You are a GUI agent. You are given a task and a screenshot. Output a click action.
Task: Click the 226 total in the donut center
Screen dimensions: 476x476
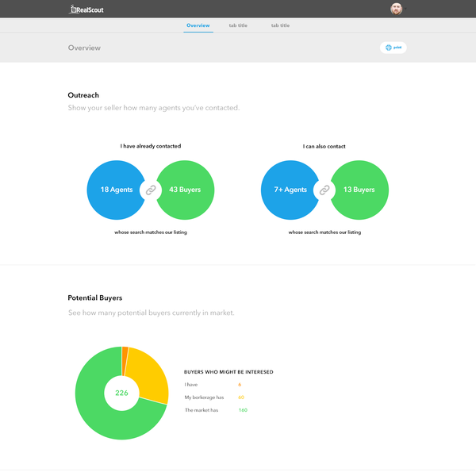[x=121, y=393]
